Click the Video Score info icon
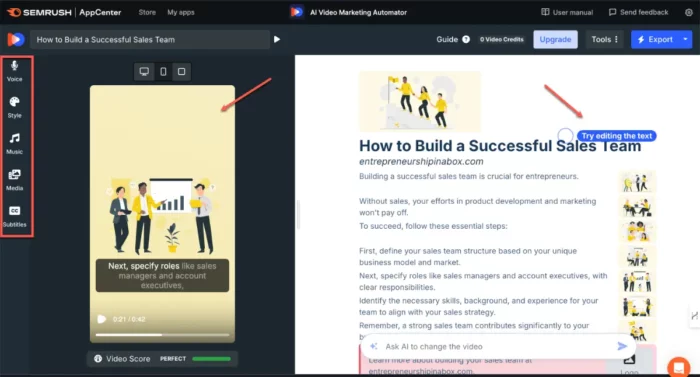700x377 pixels. tap(98, 359)
